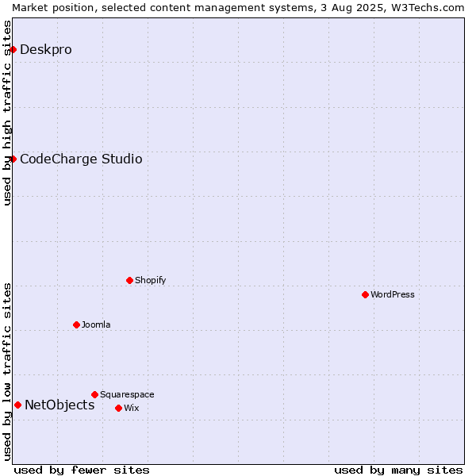Select the WordPress red marker
476x476 pixels.
(365, 295)
